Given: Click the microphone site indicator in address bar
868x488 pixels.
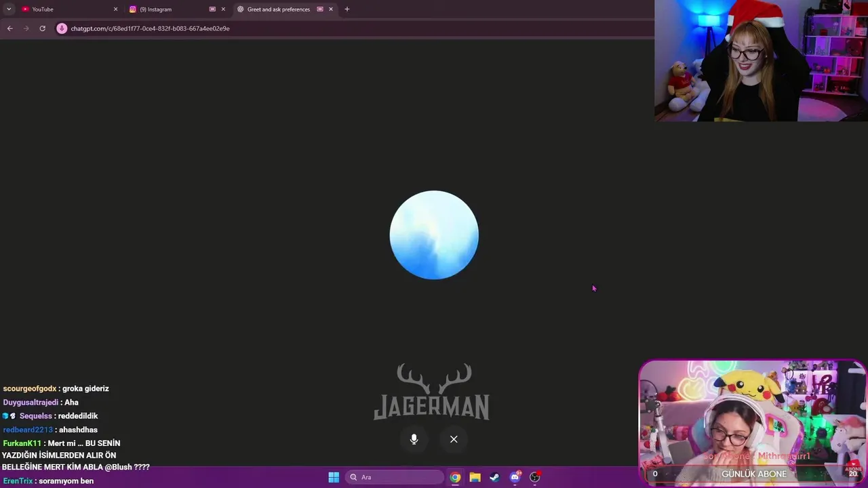Looking at the screenshot, I should pos(62,28).
